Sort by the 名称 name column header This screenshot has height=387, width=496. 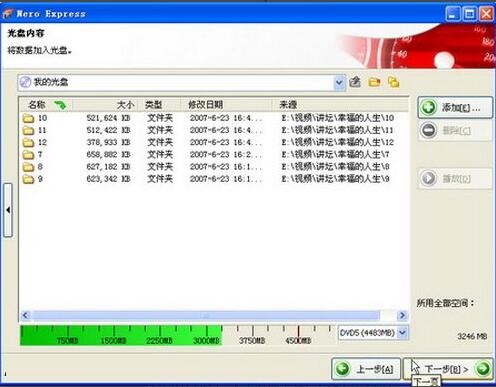point(37,105)
